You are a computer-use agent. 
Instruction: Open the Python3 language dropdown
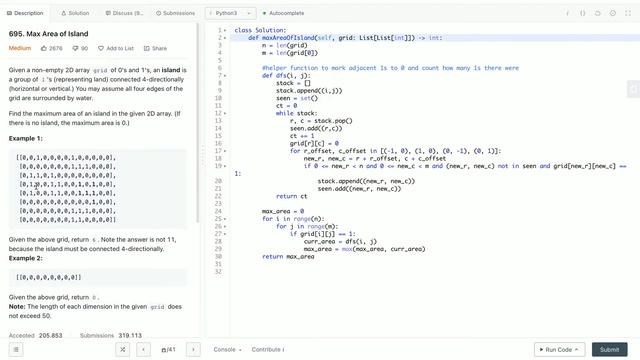point(231,13)
